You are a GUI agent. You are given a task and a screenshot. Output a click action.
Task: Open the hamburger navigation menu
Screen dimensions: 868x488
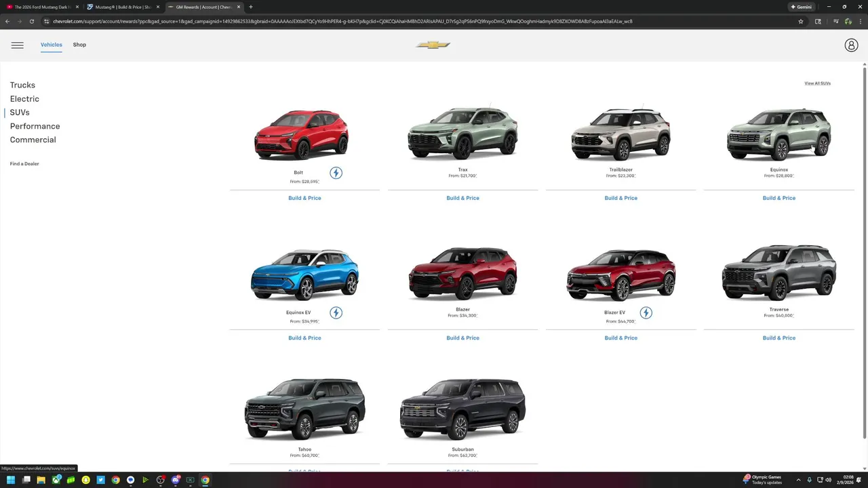(18, 45)
